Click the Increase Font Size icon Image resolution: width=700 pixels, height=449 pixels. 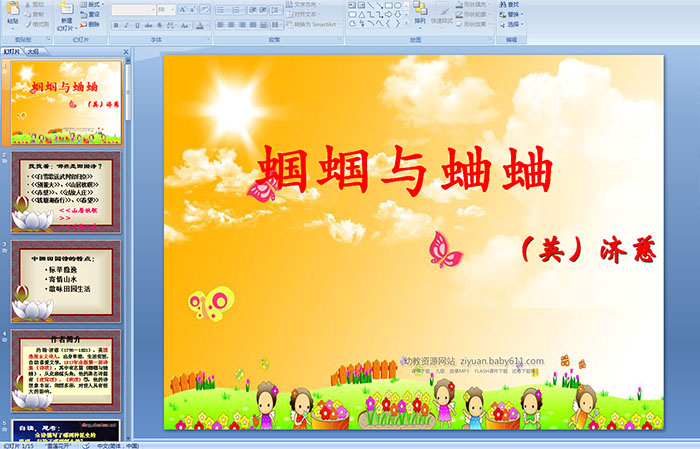click(183, 9)
